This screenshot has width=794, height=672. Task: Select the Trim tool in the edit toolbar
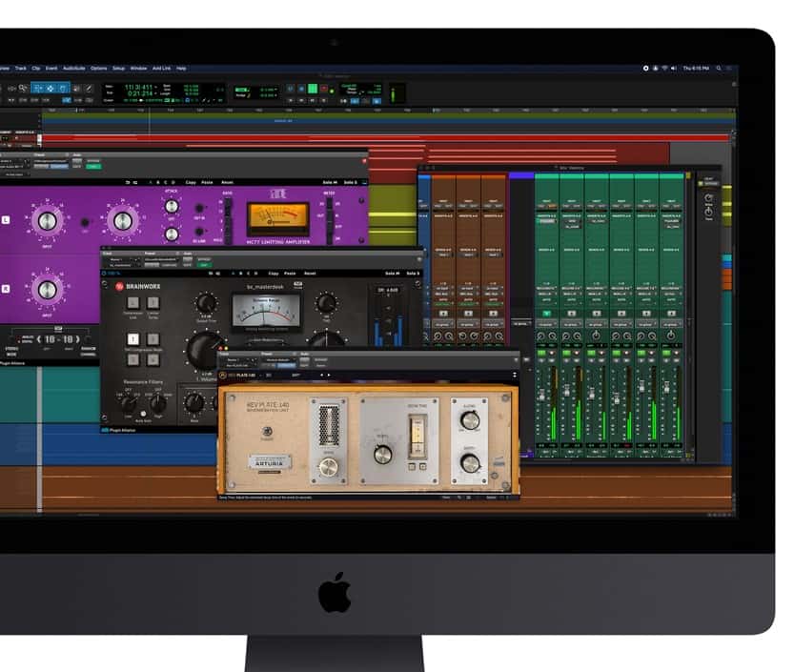pos(38,89)
